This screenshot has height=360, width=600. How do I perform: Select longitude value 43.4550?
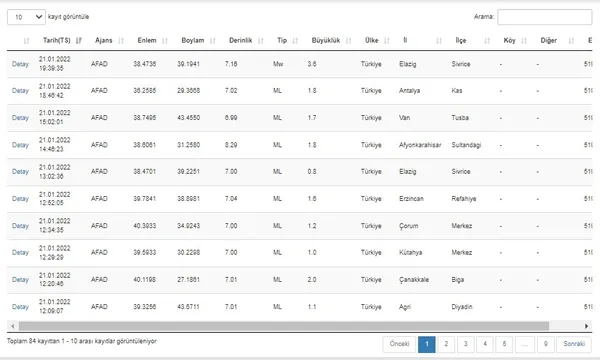tap(188, 118)
